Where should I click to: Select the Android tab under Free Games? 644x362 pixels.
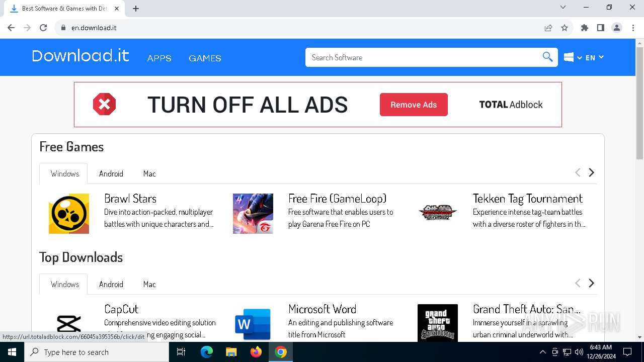tap(111, 173)
